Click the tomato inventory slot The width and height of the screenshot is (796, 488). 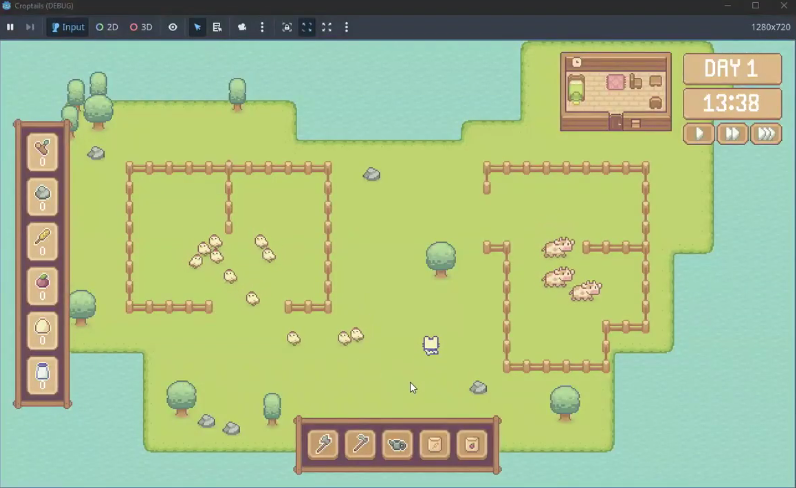pyautogui.click(x=43, y=286)
